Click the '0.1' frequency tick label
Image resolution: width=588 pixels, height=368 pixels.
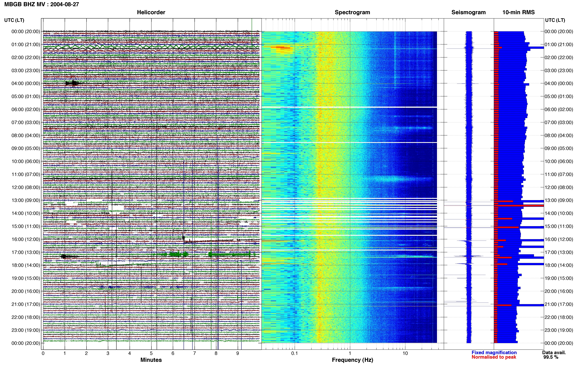click(x=295, y=353)
